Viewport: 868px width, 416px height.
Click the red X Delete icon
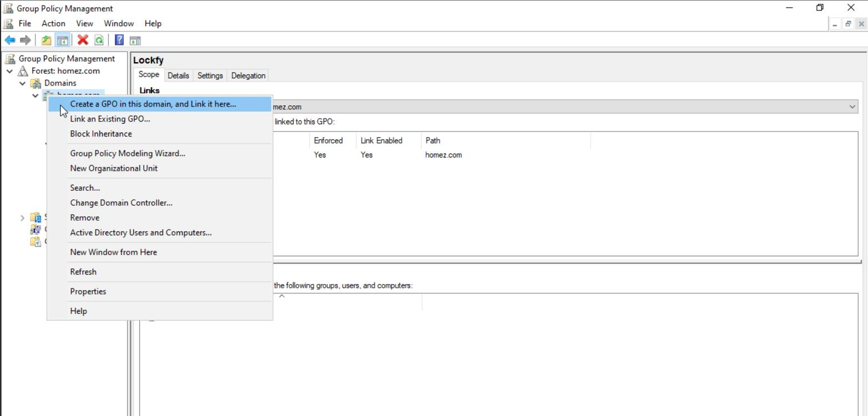83,39
